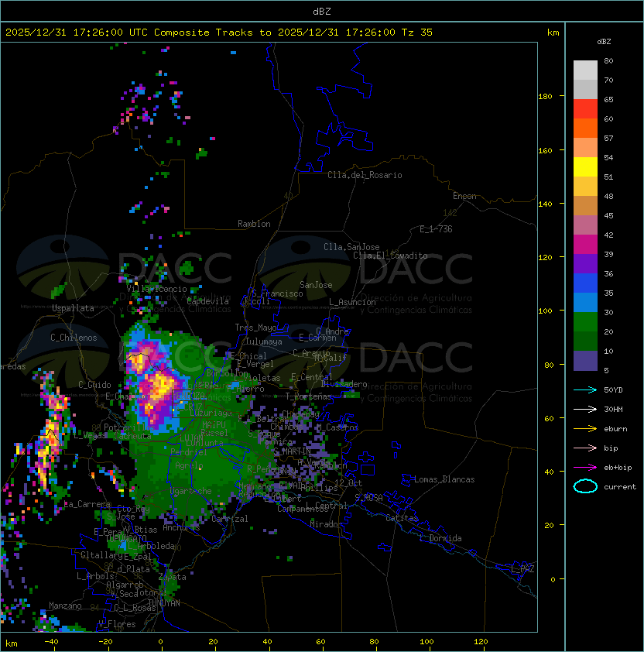The image size is (644, 652).
Task: Click the 'Carrizal' map label
Action: [x=229, y=519]
